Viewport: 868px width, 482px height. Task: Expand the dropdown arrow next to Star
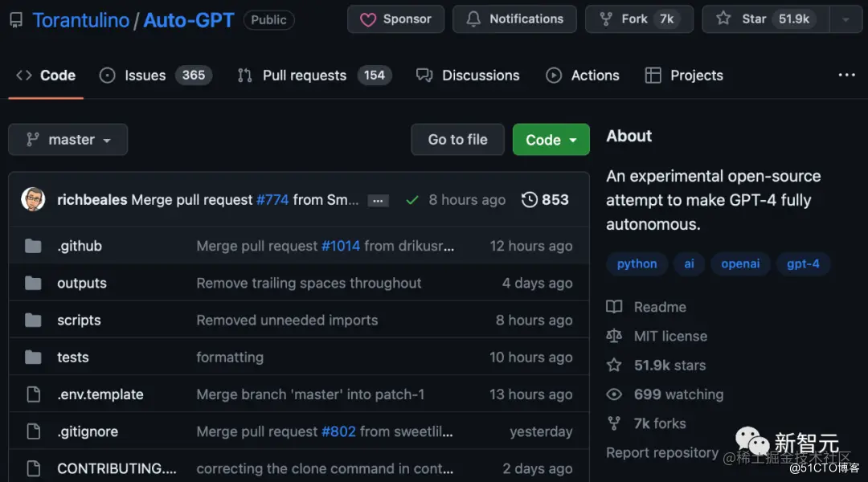pos(845,19)
